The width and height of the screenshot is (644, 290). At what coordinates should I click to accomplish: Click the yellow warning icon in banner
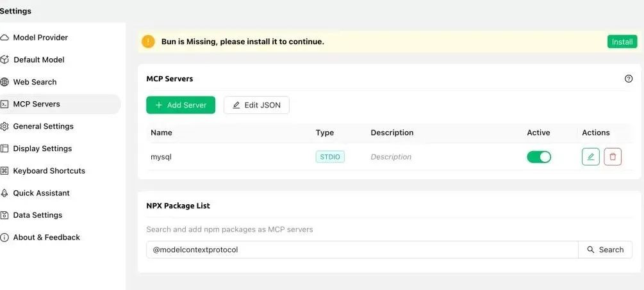[x=148, y=42]
